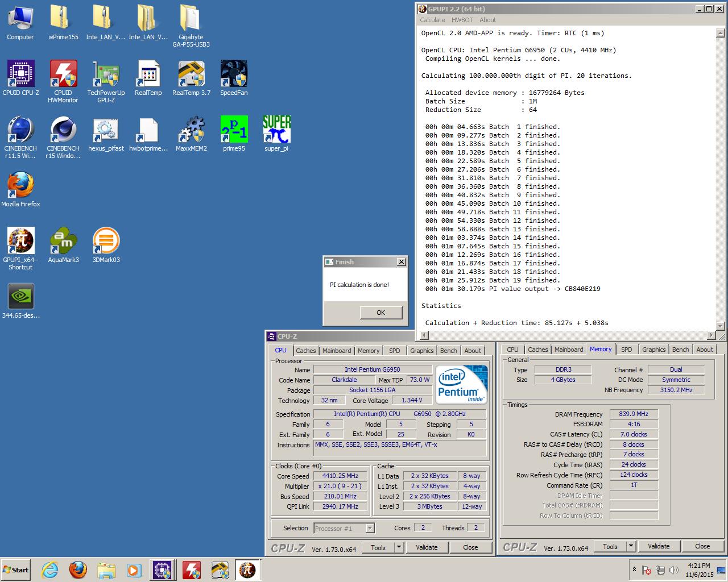Open CINEBENCH r11.5 shortcut
Viewport: 728px width, 582px height.
pyautogui.click(x=20, y=137)
